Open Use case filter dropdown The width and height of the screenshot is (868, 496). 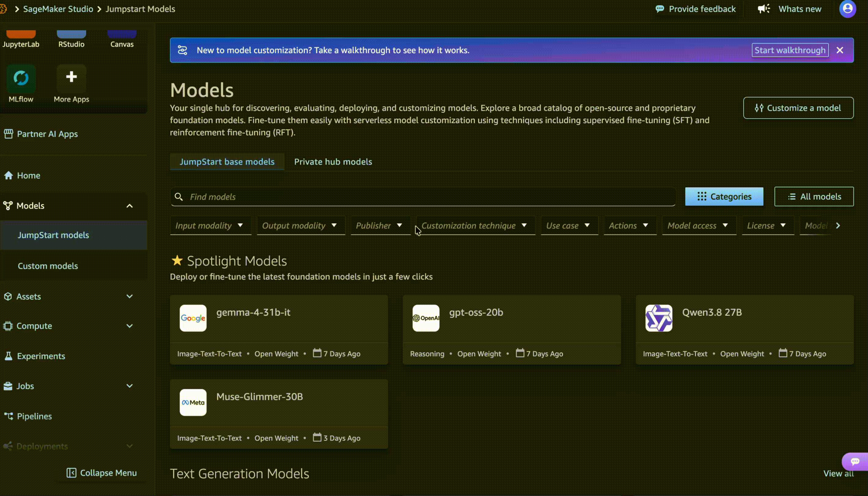[x=569, y=225]
